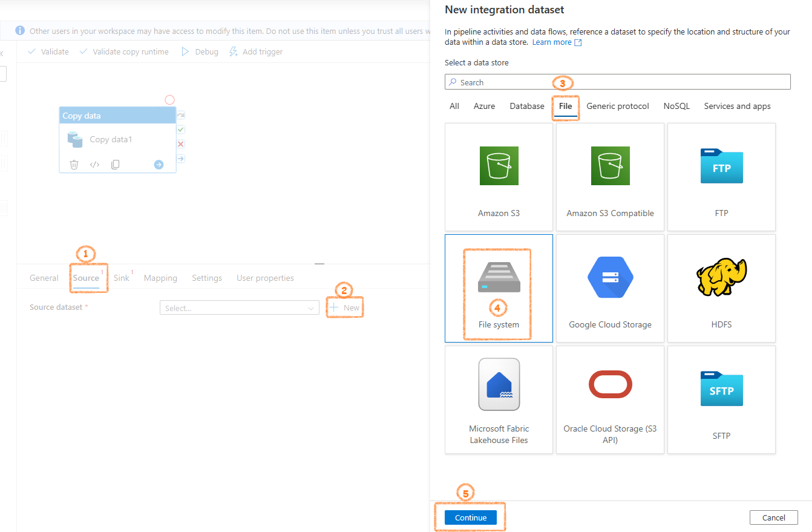Select the Amazon S3 data store tile

pos(499,177)
